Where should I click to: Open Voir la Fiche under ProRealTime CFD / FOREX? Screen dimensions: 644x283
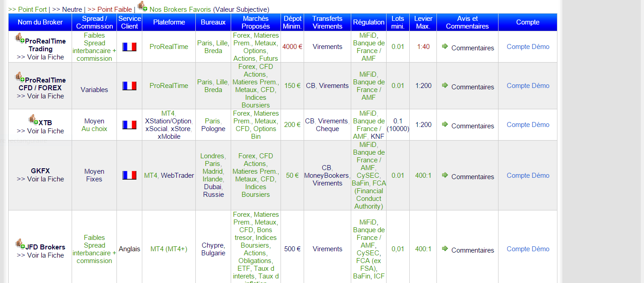(x=40, y=96)
